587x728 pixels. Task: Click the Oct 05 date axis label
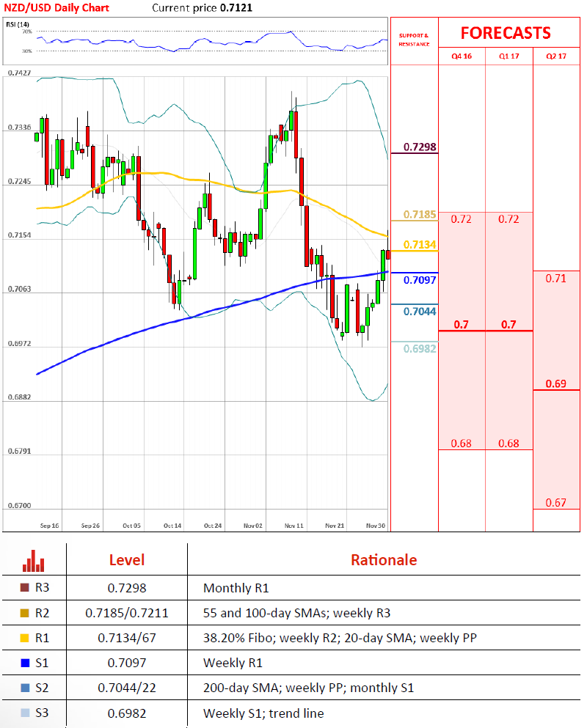[131, 526]
